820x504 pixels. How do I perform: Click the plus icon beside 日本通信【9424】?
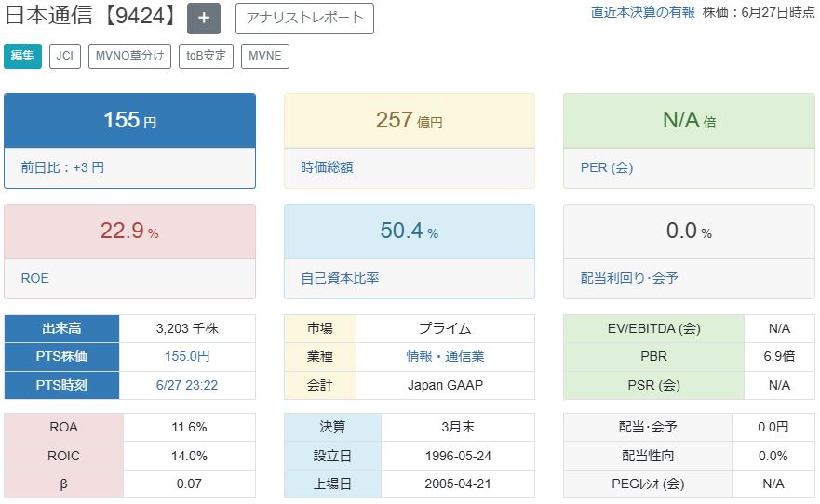tap(204, 19)
